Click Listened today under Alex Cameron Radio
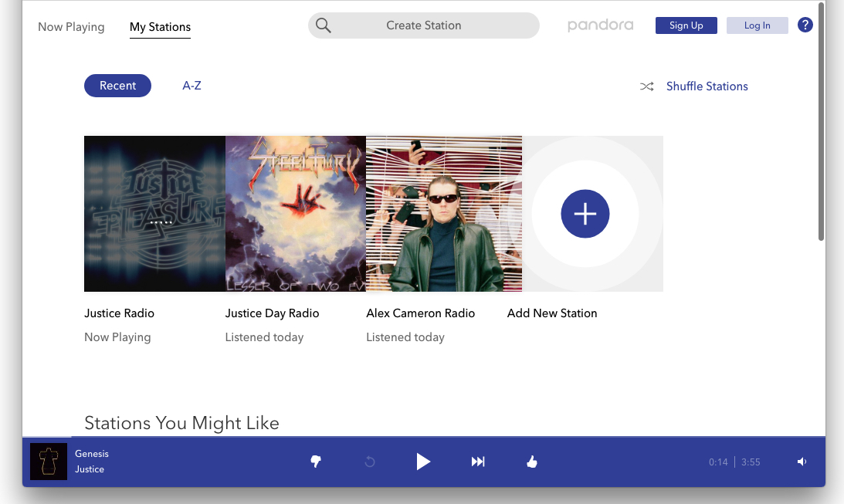Viewport: 844px width, 504px height. click(x=405, y=337)
